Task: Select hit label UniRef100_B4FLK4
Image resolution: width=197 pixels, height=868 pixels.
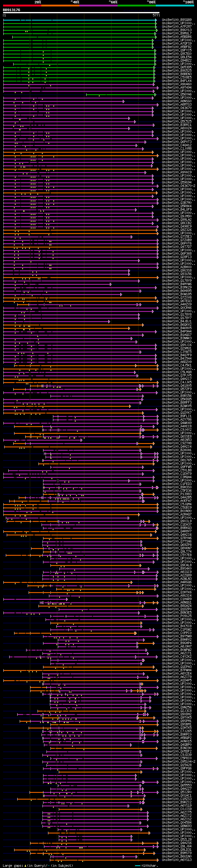Action: click(x=177, y=81)
